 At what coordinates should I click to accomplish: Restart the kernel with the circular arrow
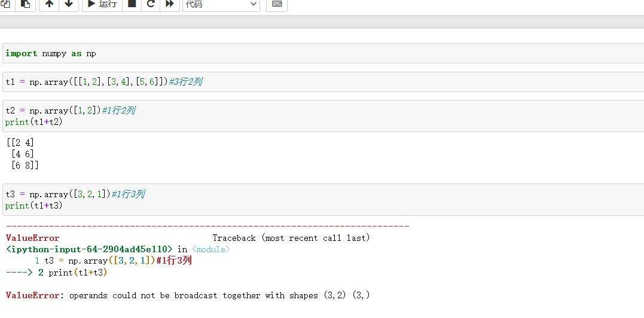click(x=151, y=4)
